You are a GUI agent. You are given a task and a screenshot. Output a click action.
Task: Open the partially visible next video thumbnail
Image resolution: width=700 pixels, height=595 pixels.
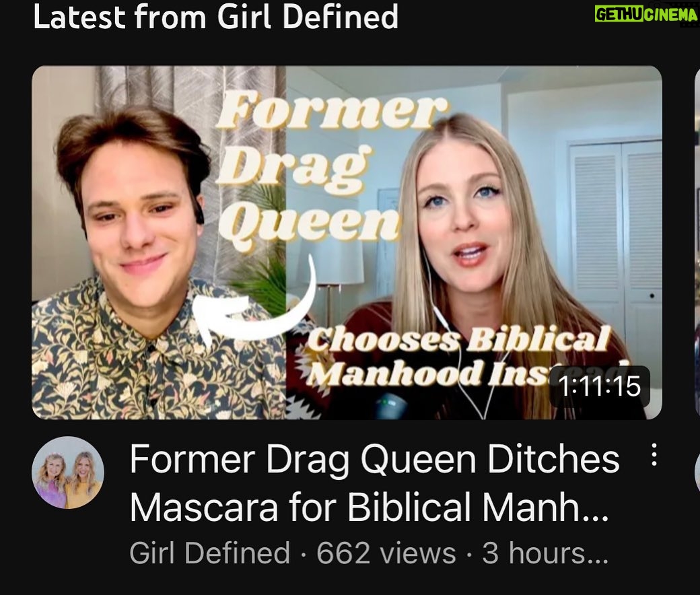(x=697, y=242)
